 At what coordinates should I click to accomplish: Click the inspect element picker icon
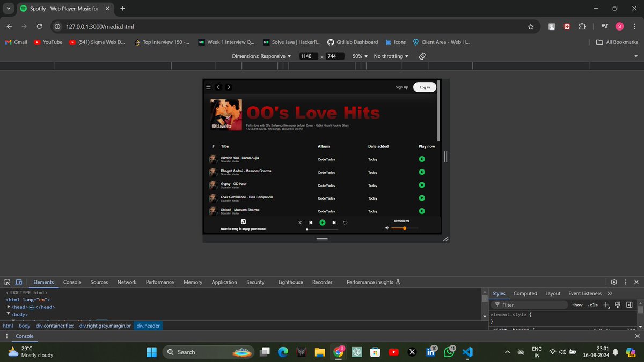click(x=7, y=282)
